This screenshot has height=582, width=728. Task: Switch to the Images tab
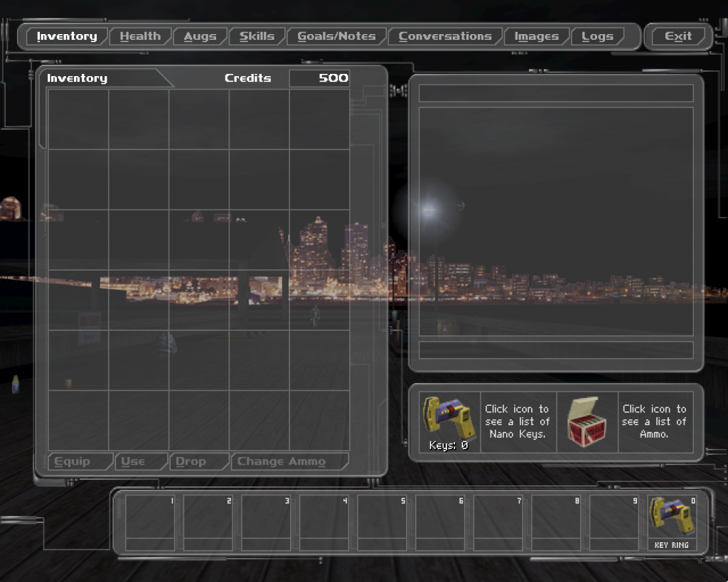coord(537,36)
